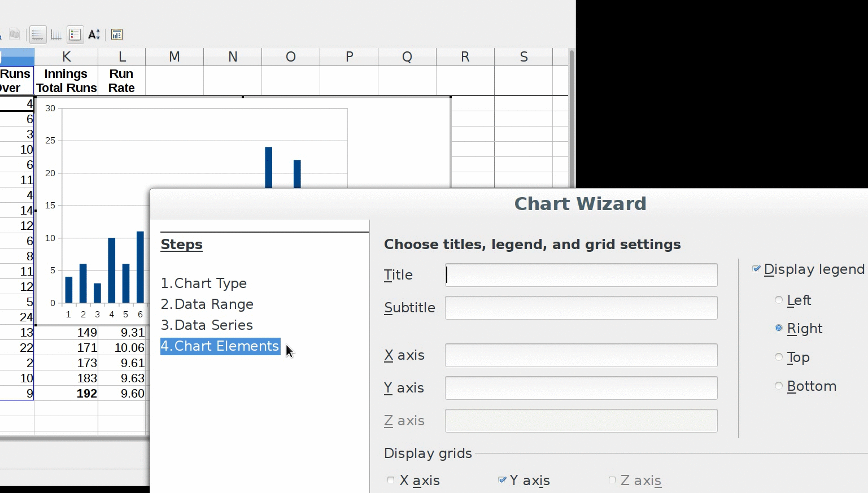Toggle Vertical Grids toolbar icon
Image resolution: width=868 pixels, height=493 pixels.
pos(56,35)
